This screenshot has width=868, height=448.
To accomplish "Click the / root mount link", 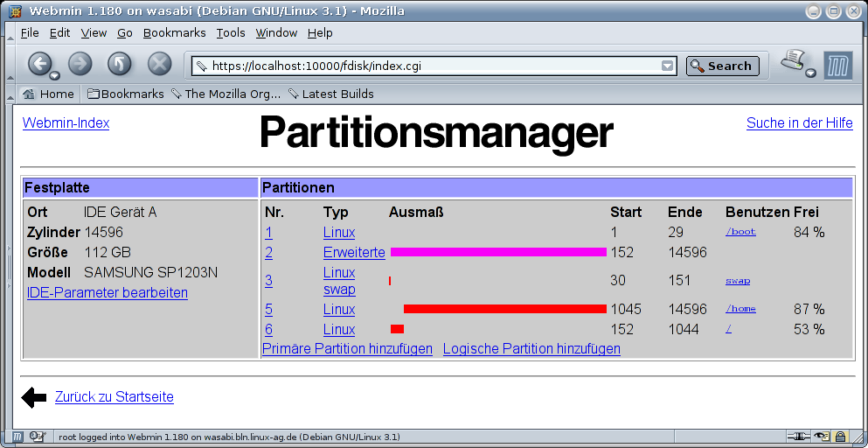I will click(x=728, y=329).
